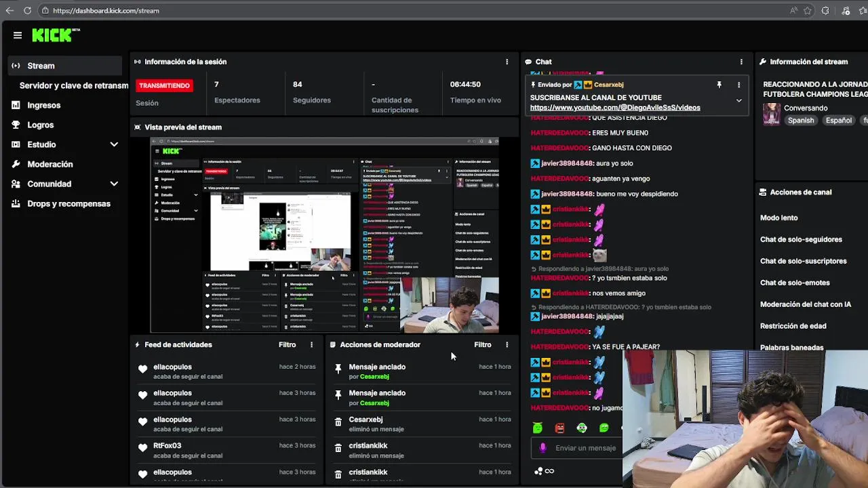Toggle Moderación del chat con IA

[x=806, y=304]
